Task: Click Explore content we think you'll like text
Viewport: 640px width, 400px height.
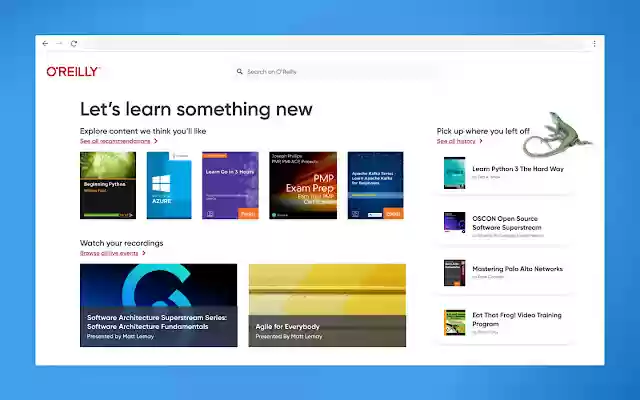Action: coord(143,131)
